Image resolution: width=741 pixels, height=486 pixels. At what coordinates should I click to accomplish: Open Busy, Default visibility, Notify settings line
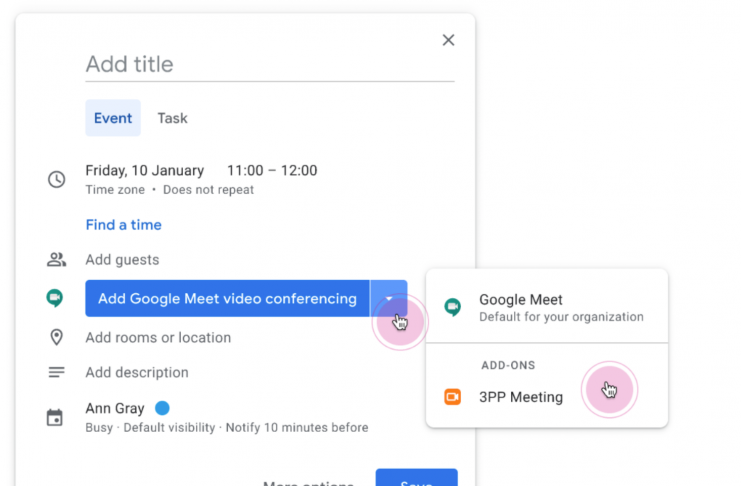click(x=227, y=427)
